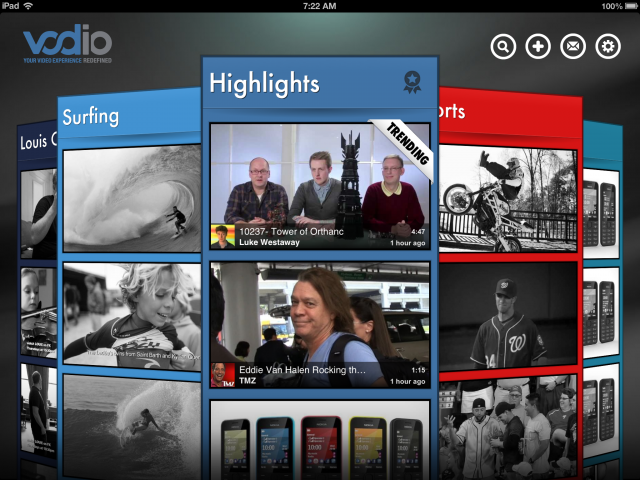Tap 'YOUR VIDEO EXPERIENCE REDEFINED' tagline
The image size is (640, 480).
67,60
